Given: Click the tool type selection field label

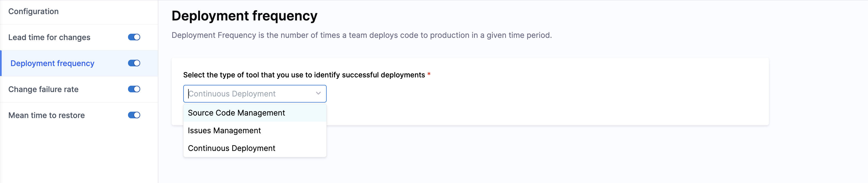Looking at the screenshot, I should [x=303, y=75].
